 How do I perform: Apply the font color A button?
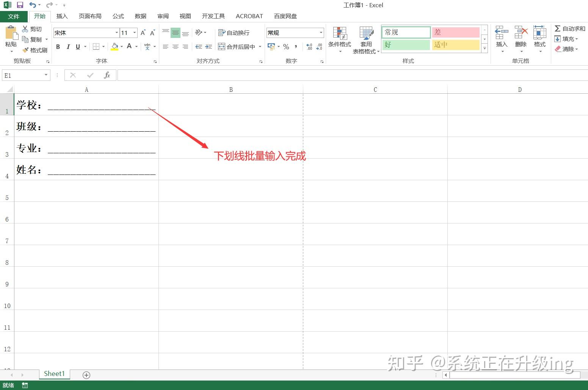coord(129,47)
